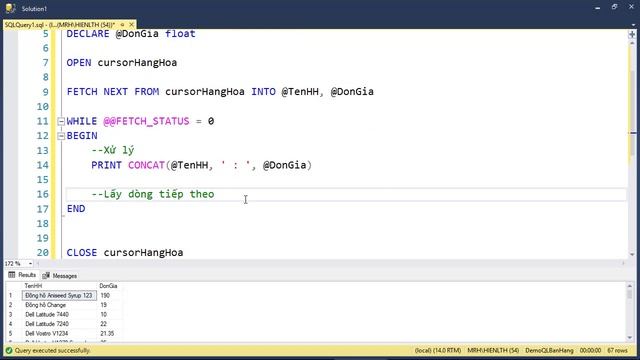Click the '(local) (14.0 RTM)' status entry
Viewport: 640px width, 360px height.
click(x=438, y=350)
